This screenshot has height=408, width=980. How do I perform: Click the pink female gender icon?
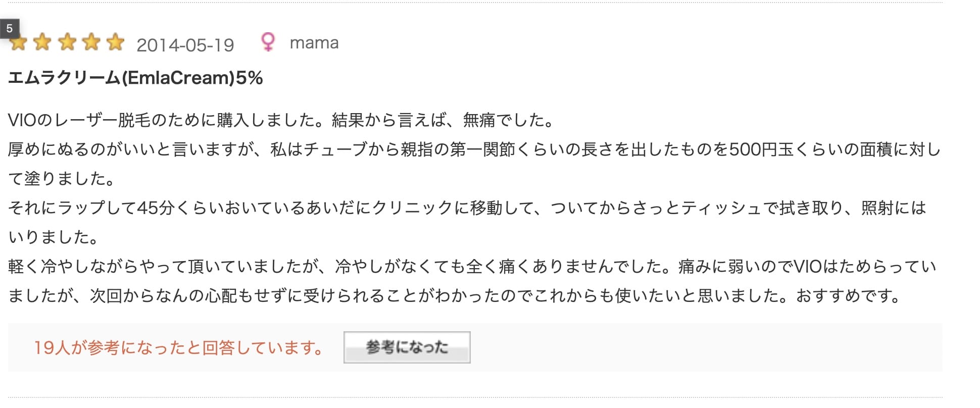pyautogui.click(x=268, y=42)
